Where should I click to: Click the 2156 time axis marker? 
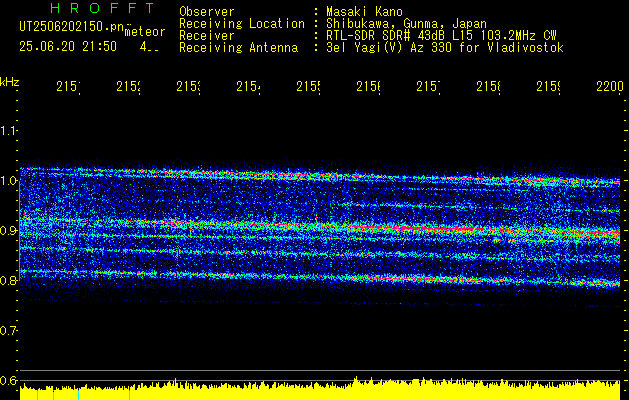(369, 87)
